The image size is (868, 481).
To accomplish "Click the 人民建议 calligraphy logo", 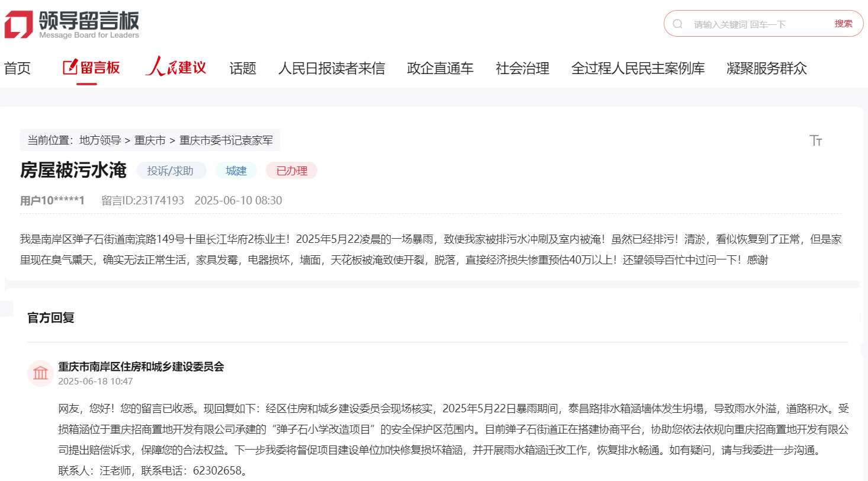I will [175, 67].
